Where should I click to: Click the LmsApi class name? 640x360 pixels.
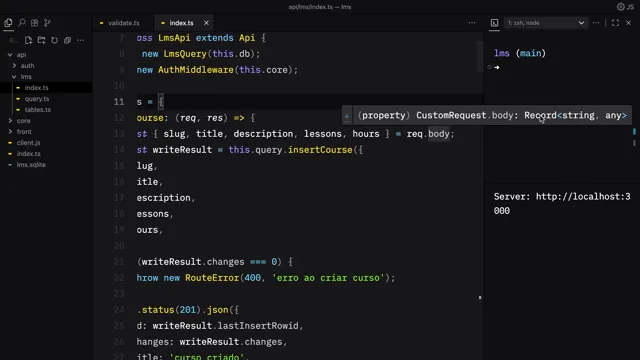(x=174, y=38)
